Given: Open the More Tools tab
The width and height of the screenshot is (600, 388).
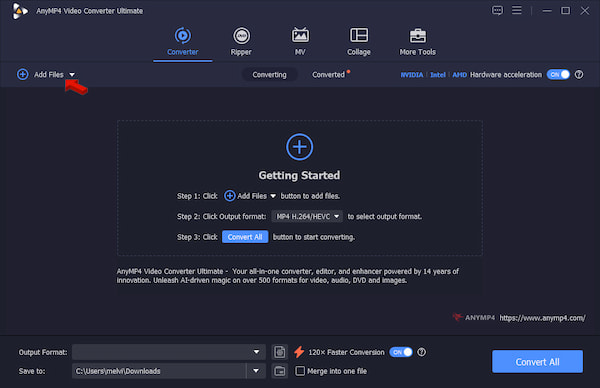Looking at the screenshot, I should [x=417, y=42].
